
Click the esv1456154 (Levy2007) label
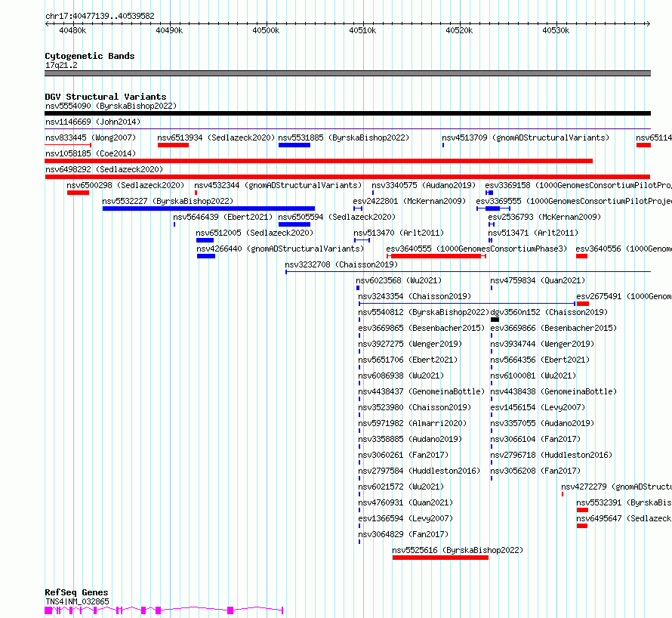tap(538, 407)
